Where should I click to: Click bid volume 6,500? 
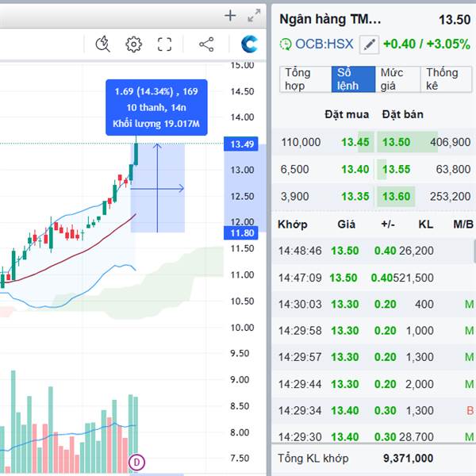point(294,169)
